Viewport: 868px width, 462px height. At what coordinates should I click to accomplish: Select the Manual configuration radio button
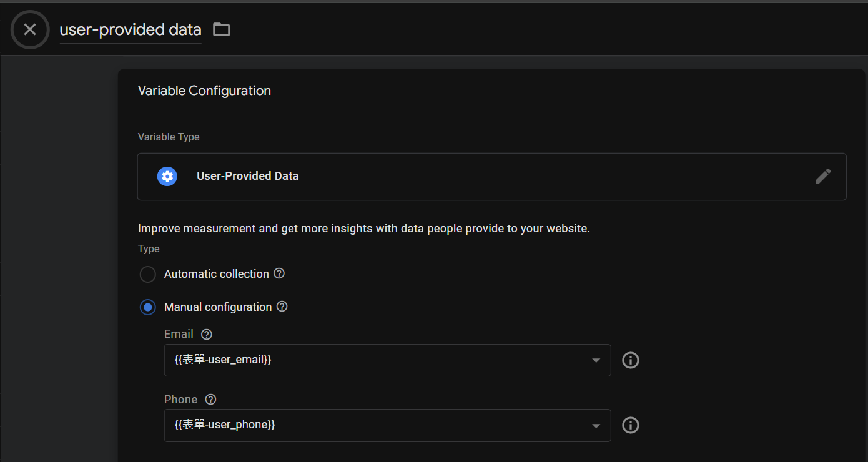[148, 307]
